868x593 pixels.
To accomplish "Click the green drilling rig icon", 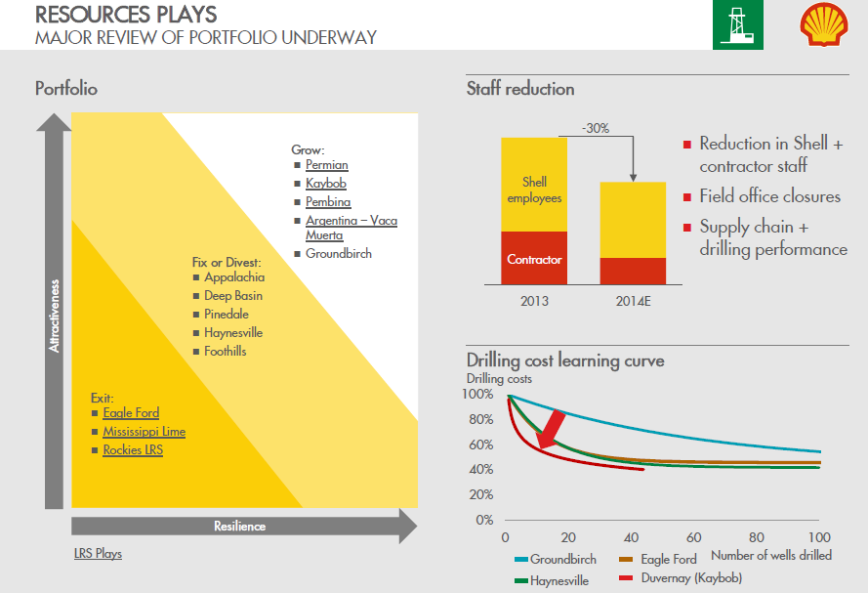I will coord(738,25).
